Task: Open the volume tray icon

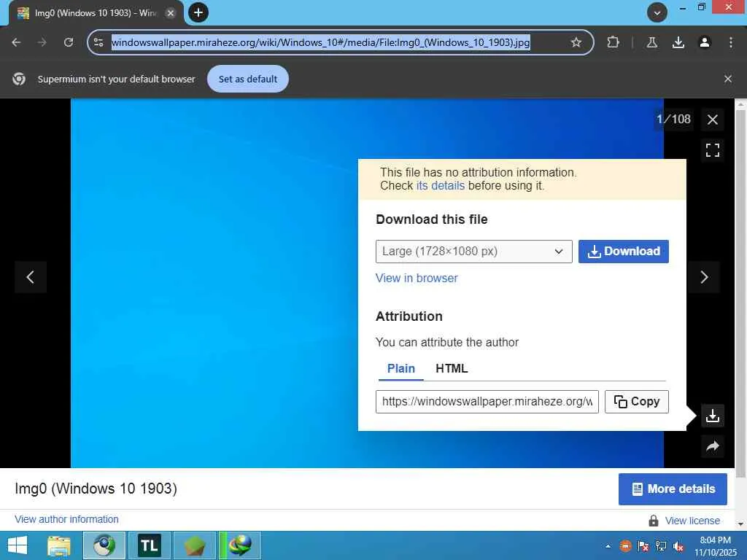Action: pyautogui.click(x=678, y=546)
